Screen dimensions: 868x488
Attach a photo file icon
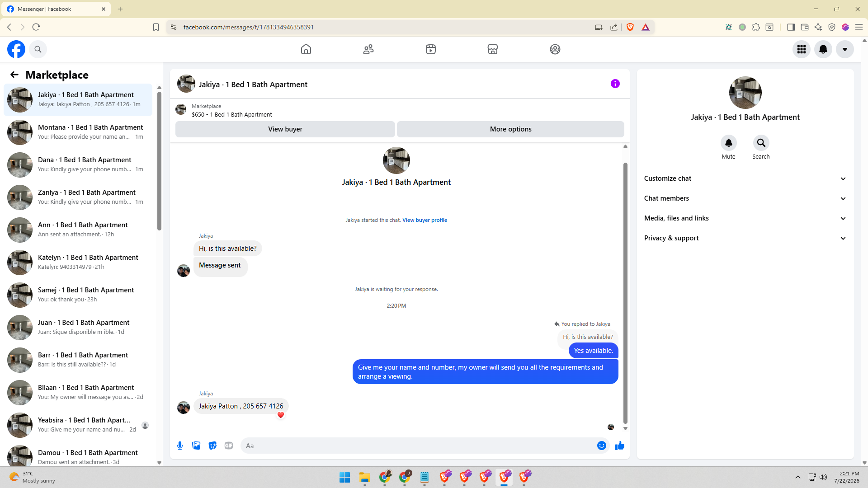196,446
